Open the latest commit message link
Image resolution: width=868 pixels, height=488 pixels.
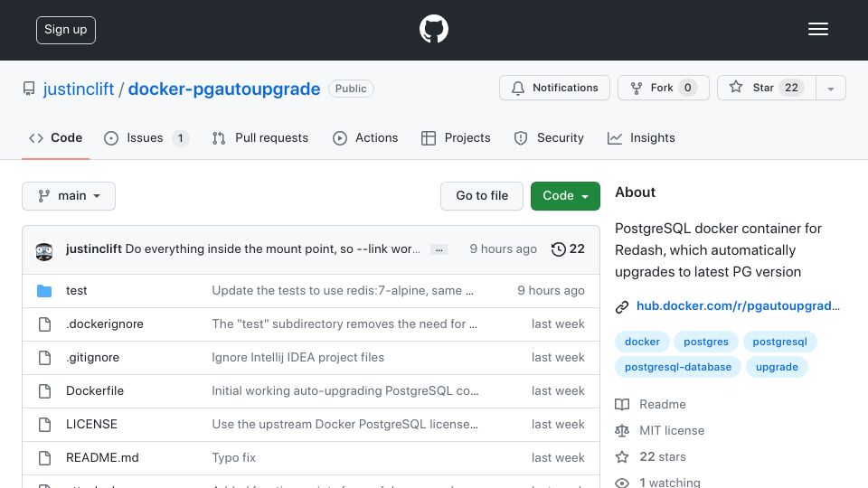pos(272,249)
